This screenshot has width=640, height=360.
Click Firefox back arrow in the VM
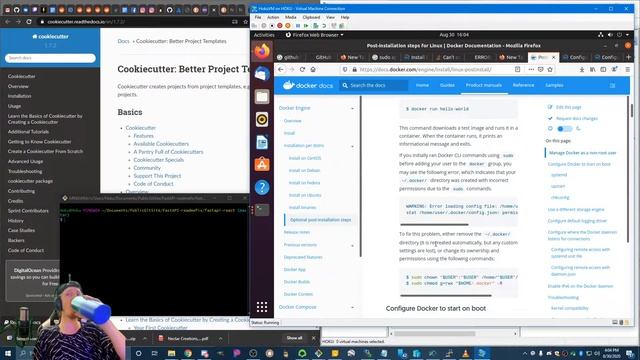[x=281, y=69]
